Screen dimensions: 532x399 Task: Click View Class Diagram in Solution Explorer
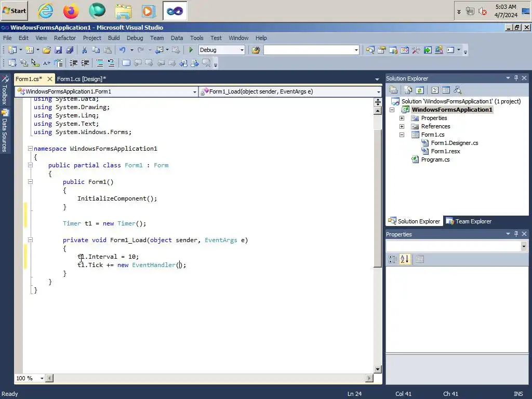point(457,90)
